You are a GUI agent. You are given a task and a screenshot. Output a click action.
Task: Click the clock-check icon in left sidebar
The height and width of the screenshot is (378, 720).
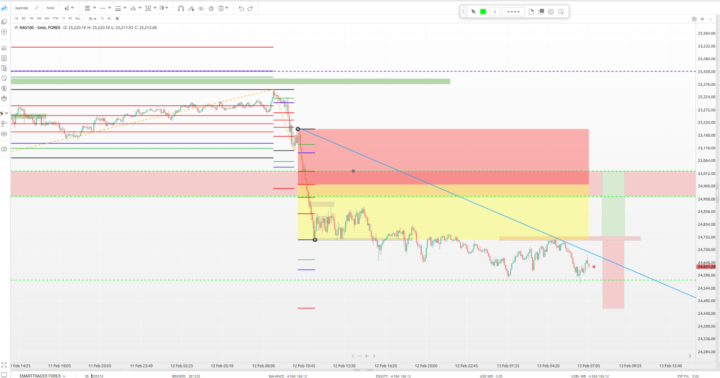pyautogui.click(x=4, y=78)
